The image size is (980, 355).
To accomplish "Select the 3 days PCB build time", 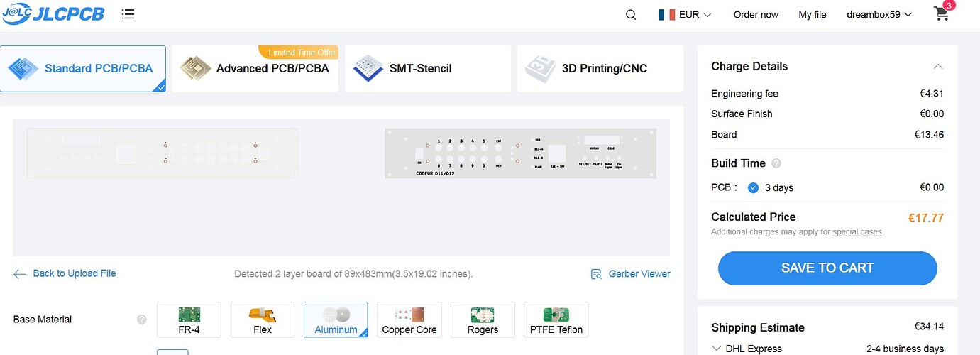I will coord(754,188).
